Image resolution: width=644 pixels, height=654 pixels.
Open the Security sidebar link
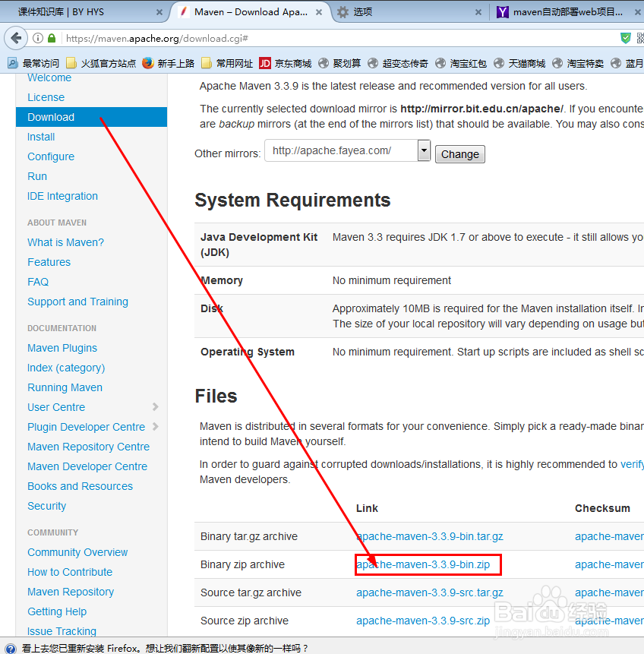[47, 506]
